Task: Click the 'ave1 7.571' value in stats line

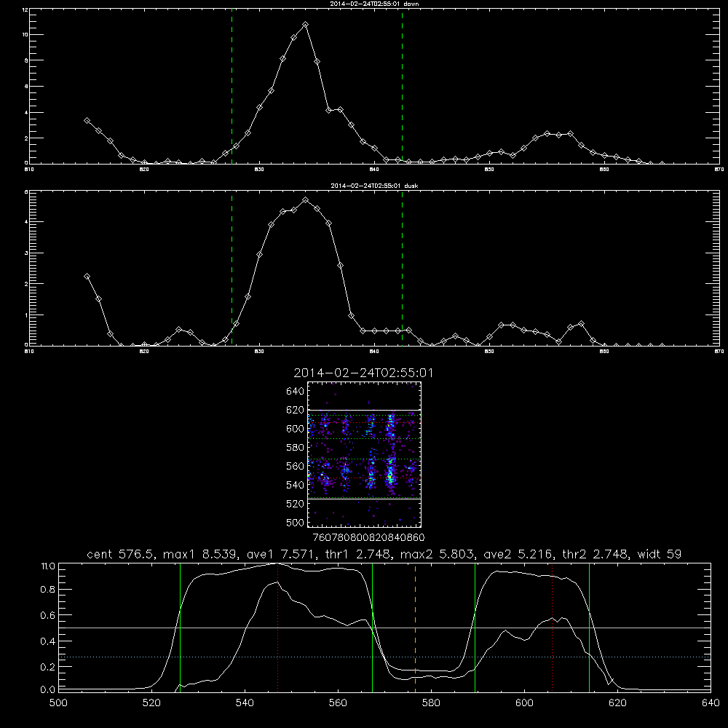Action: point(282,554)
